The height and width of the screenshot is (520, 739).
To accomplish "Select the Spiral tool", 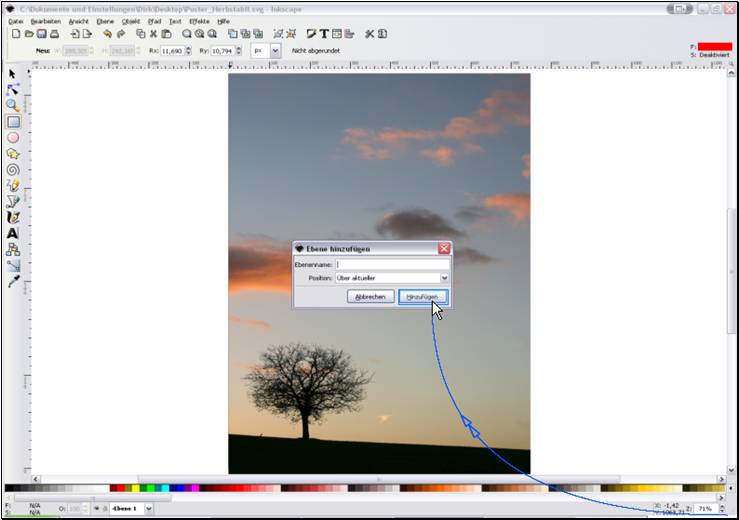I will pyautogui.click(x=13, y=170).
